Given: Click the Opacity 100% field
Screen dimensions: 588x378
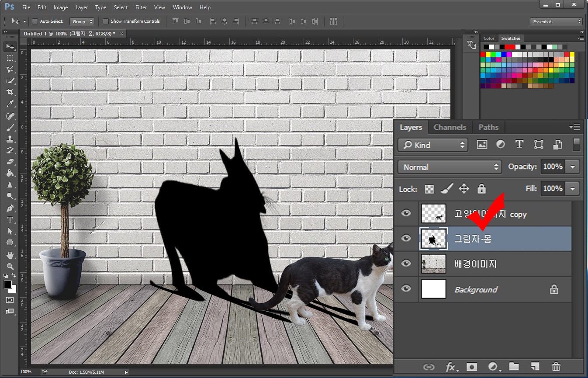Looking at the screenshot, I should click(x=553, y=166).
